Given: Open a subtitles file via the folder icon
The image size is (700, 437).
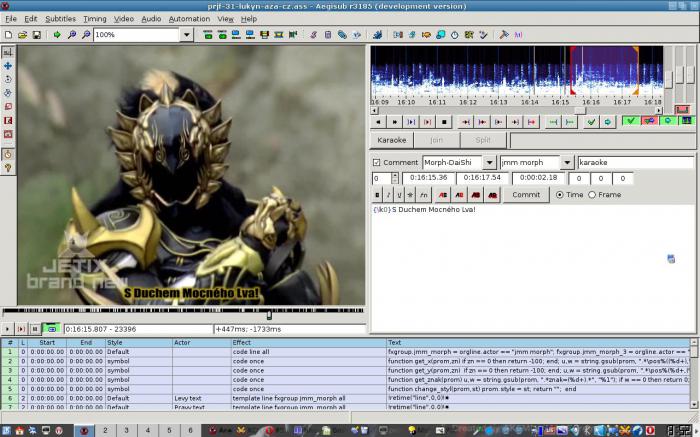Looking at the screenshot, I should (x=22, y=34).
